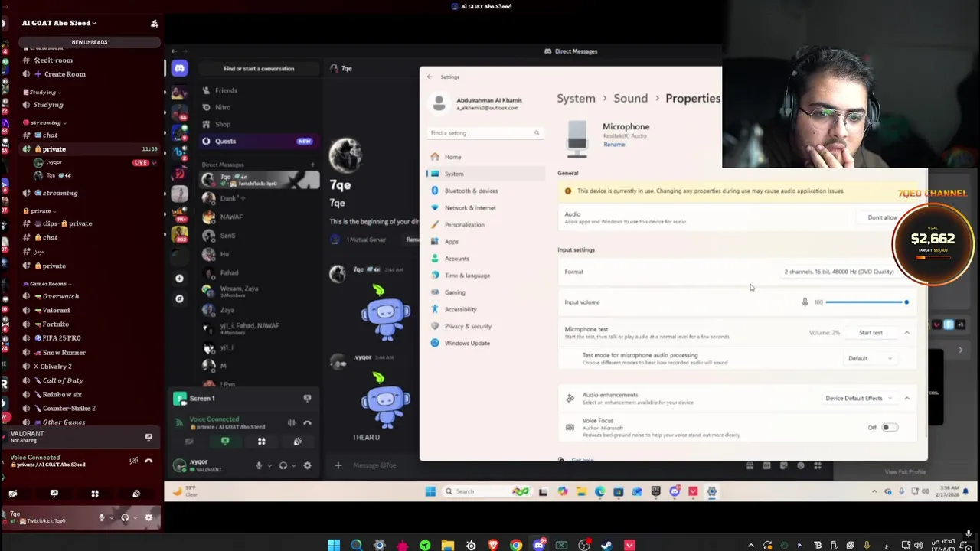Mute input volume microphone icon
Screen dimensions: 980x551
click(805, 302)
